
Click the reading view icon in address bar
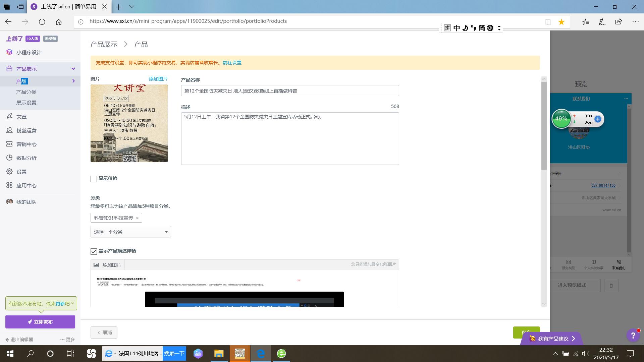548,22
